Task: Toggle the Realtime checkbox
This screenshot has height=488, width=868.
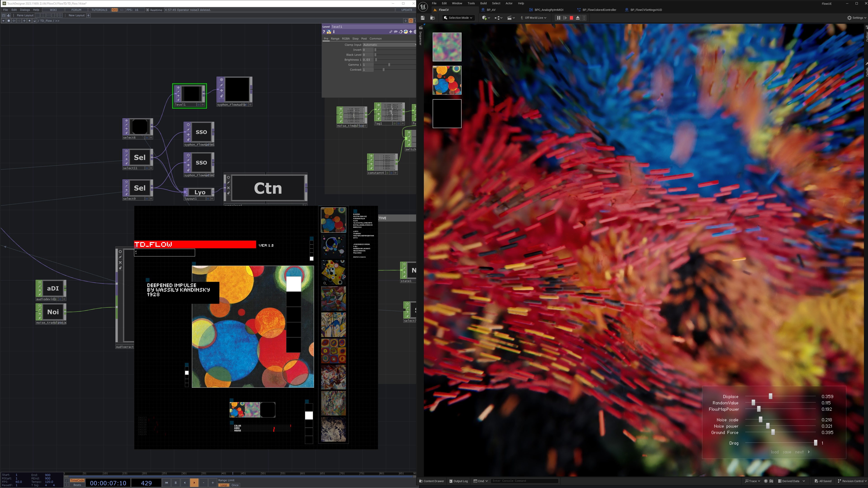Action: [x=148, y=10]
